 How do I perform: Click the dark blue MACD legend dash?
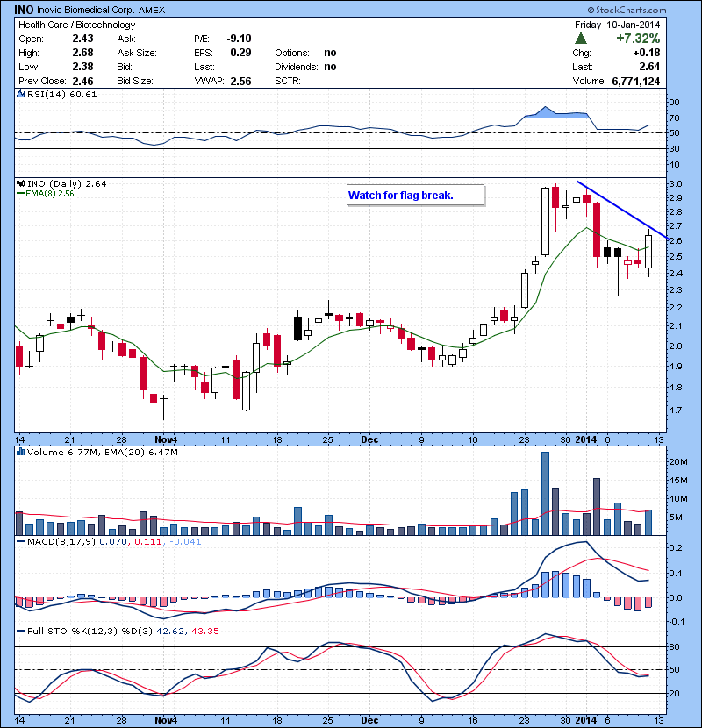20,541
